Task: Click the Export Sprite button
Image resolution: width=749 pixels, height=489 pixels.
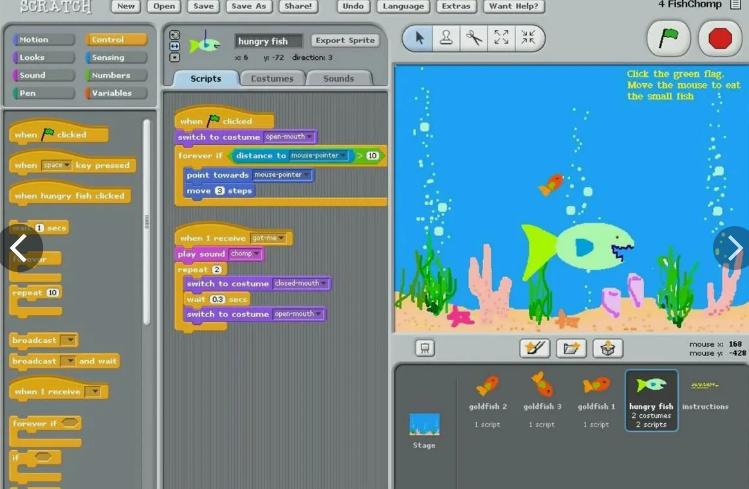Action: (345, 41)
